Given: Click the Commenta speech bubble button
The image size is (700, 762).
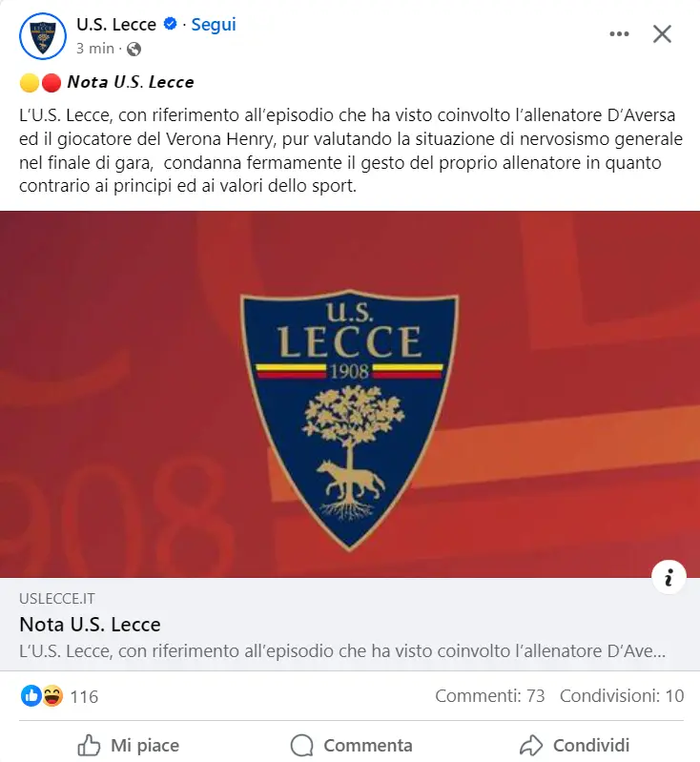Looking at the screenshot, I should 351,745.
